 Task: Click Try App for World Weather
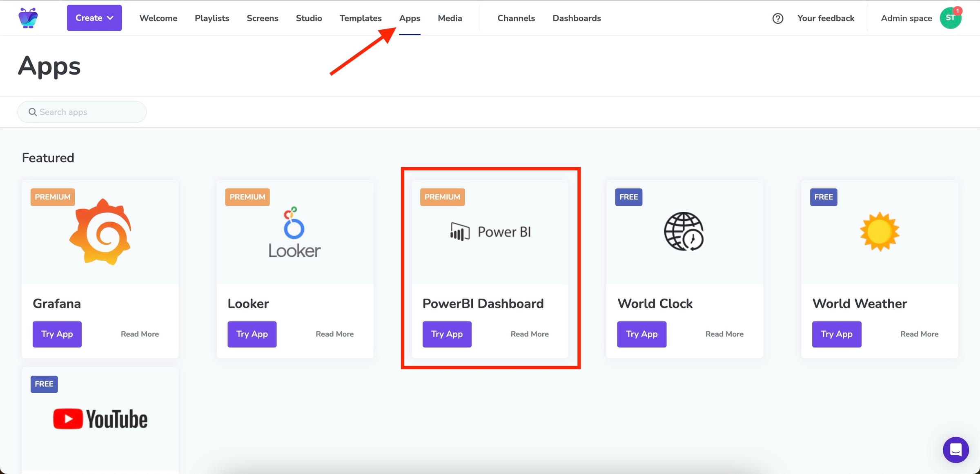click(x=837, y=334)
